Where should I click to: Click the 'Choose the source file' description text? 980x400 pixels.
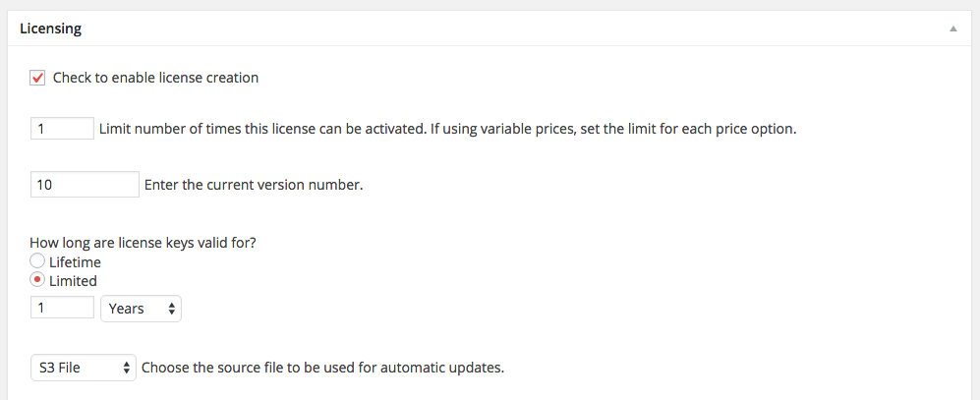tap(322, 369)
